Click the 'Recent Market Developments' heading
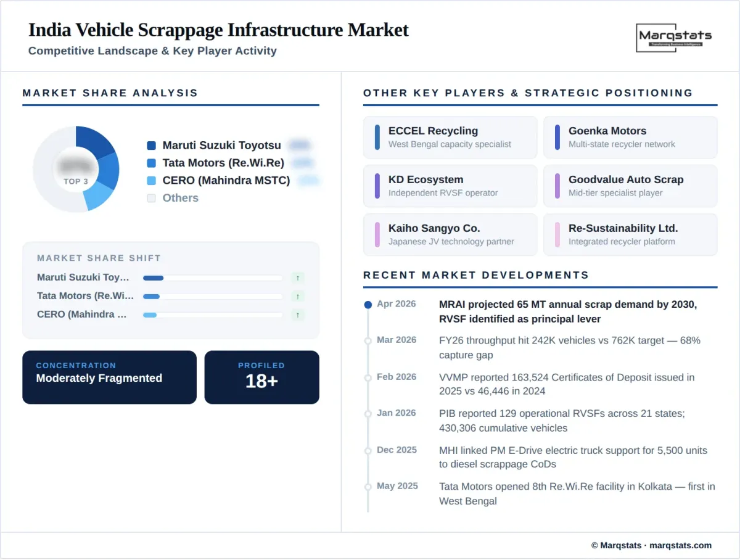 [476, 275]
